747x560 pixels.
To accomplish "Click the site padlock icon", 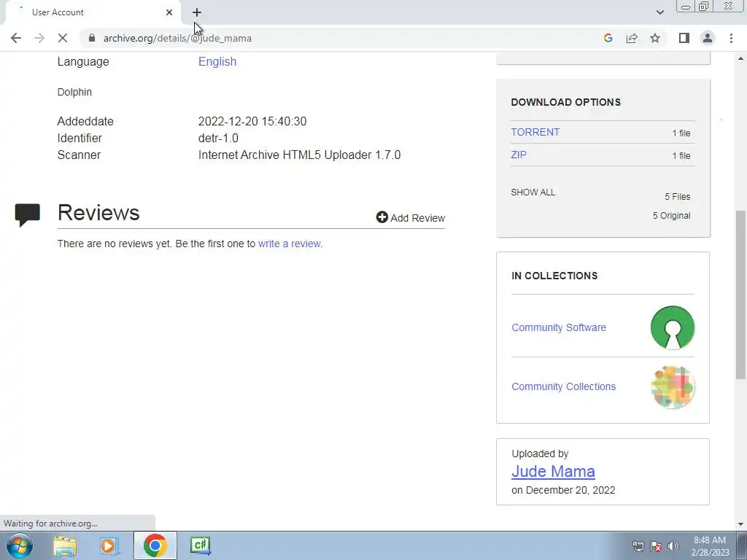I will click(92, 38).
